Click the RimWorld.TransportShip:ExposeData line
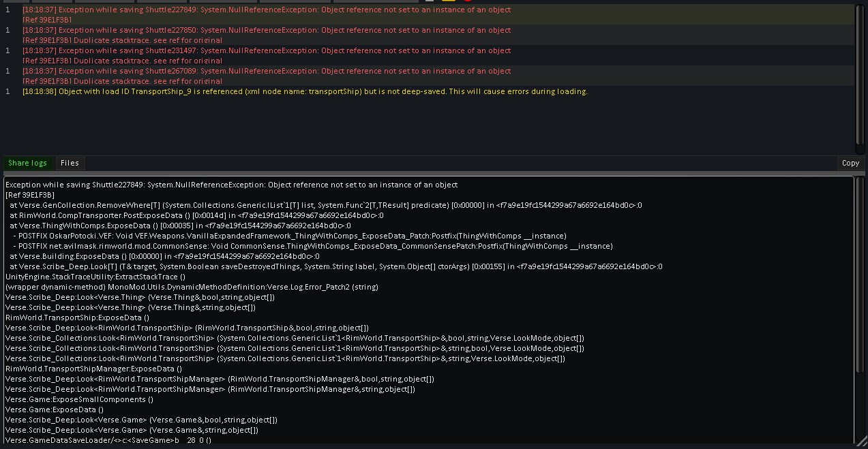 [x=77, y=318]
